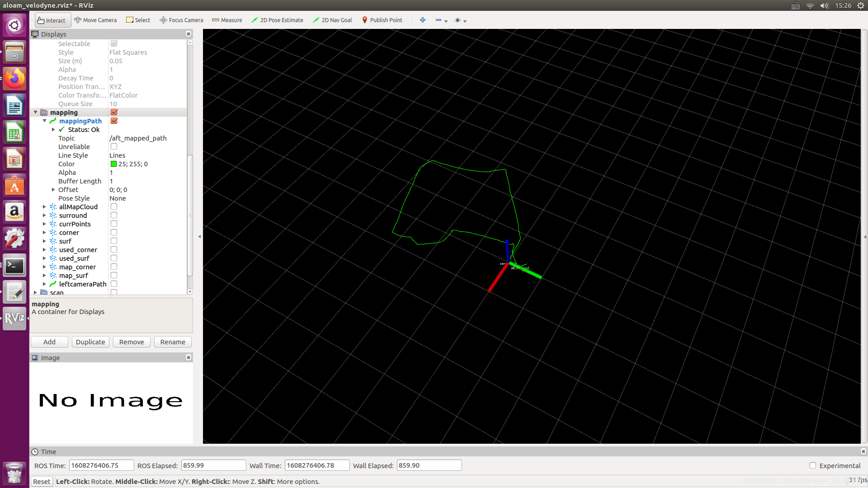Activate the Select tool

(138, 20)
